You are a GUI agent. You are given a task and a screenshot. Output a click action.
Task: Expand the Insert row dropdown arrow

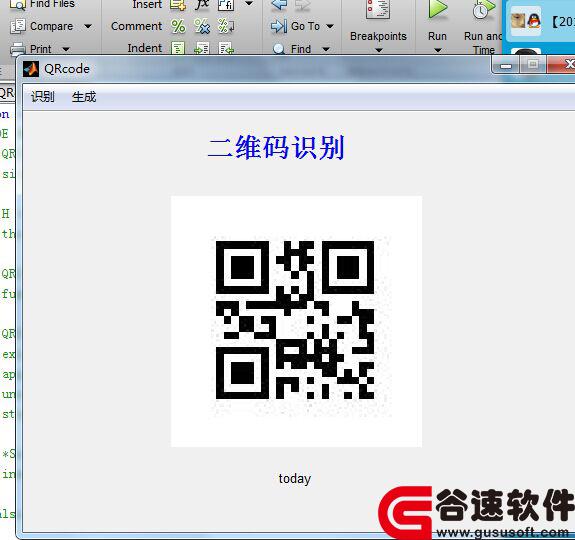[249, 4]
